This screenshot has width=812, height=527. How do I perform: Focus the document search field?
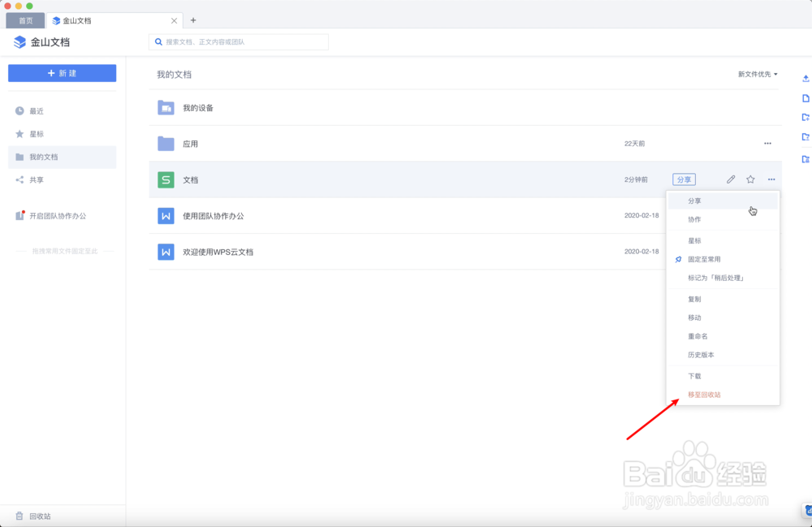[239, 42]
